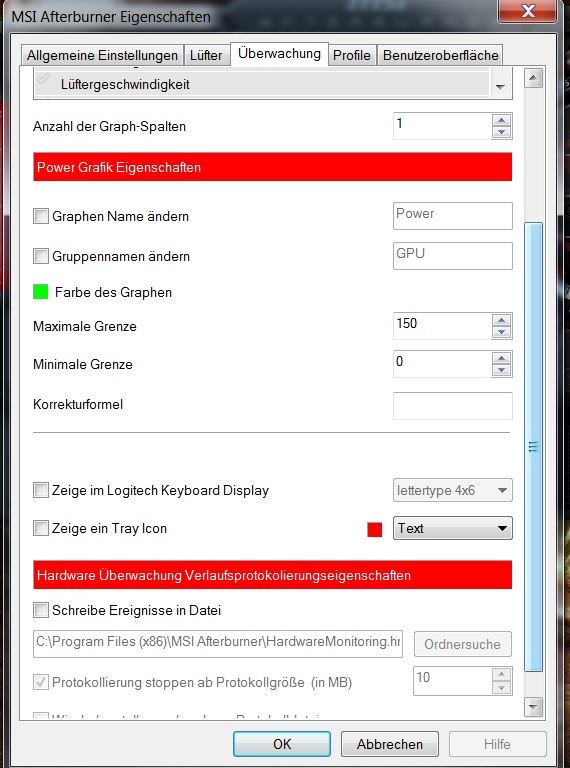
Task: Increase Anzahl der Graph-Spalten value
Action: click(501, 120)
